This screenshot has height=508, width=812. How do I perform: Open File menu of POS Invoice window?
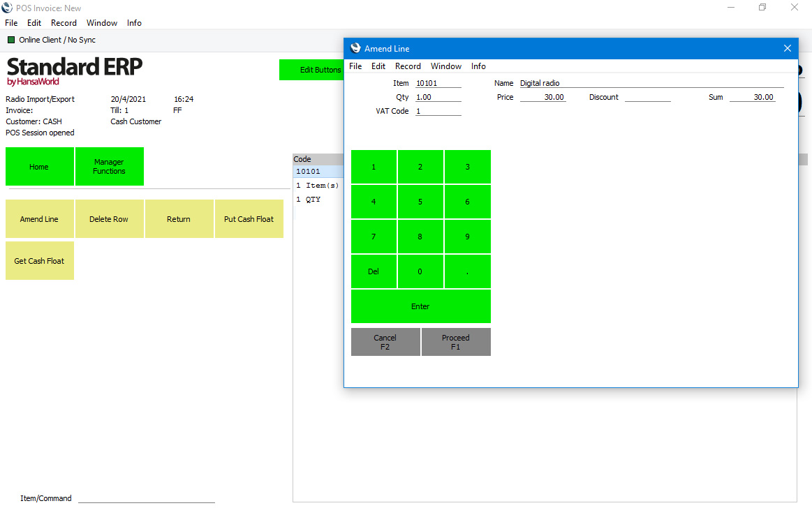11,23
